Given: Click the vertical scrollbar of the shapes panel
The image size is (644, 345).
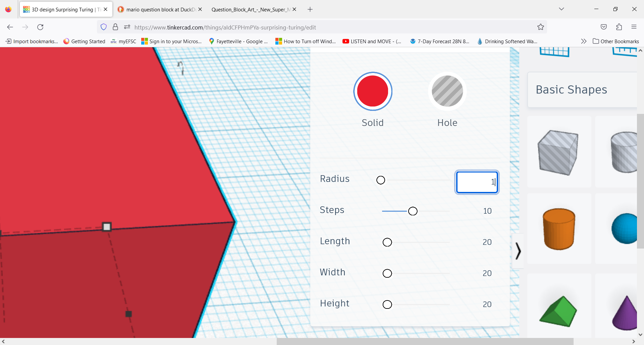Looking at the screenshot, I should pos(640,181).
